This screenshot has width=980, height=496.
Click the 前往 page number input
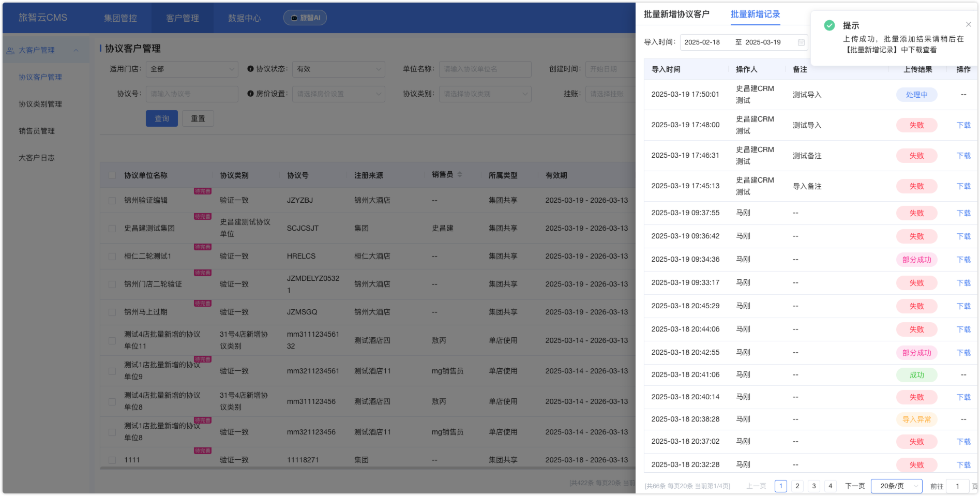(x=958, y=486)
